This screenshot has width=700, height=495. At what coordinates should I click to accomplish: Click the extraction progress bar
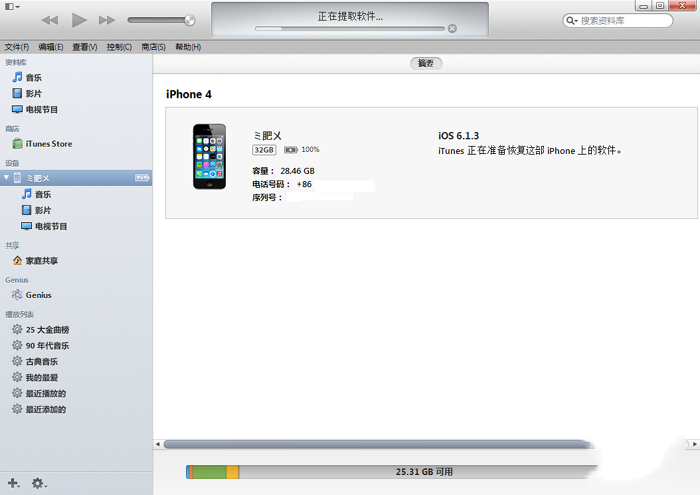tap(350, 29)
